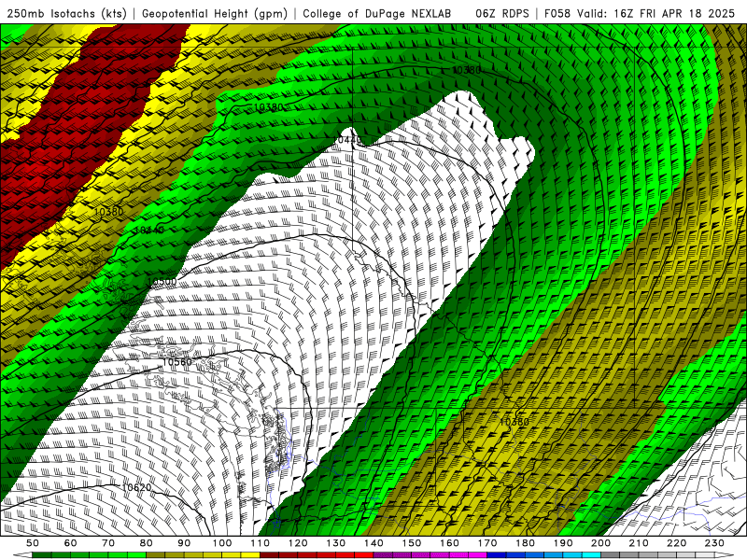Click the 190 value on the color scale
747x560 pixels.
coord(563,543)
